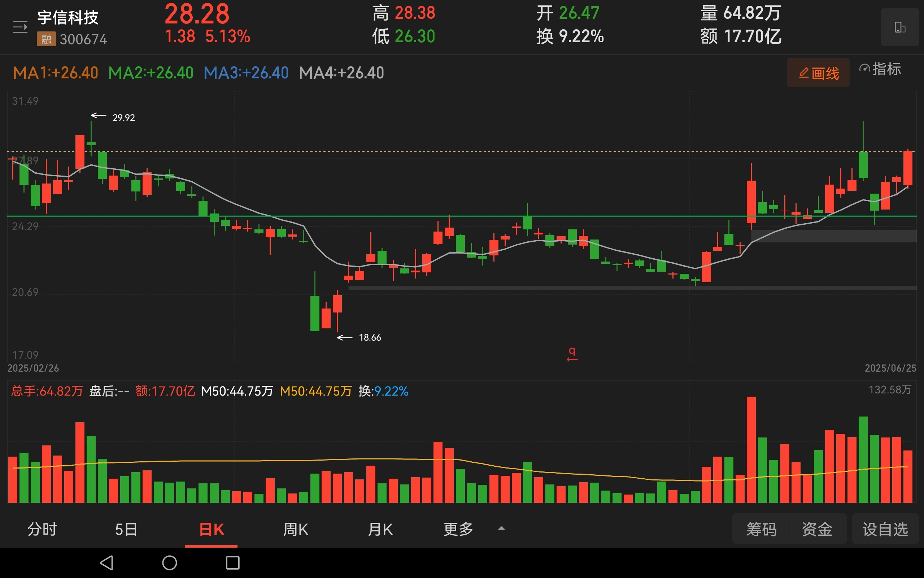Tap the end date 2025/06/25
The height and width of the screenshot is (578, 924).
(x=890, y=368)
